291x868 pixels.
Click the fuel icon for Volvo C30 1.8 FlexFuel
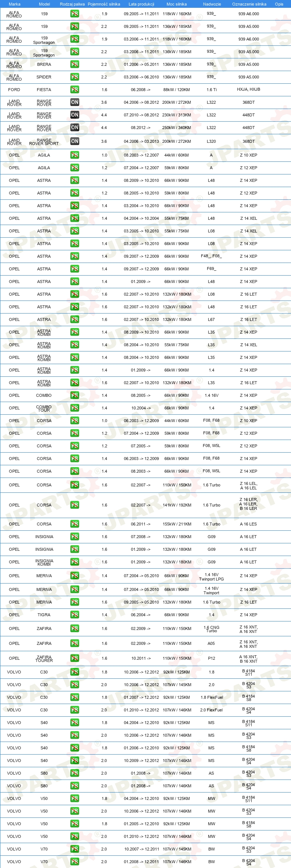74,697
